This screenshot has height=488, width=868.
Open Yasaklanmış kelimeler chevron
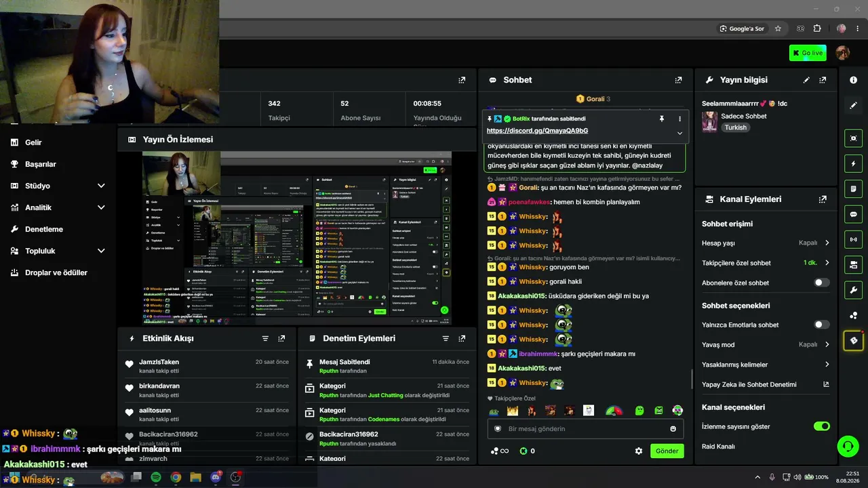tap(827, 365)
